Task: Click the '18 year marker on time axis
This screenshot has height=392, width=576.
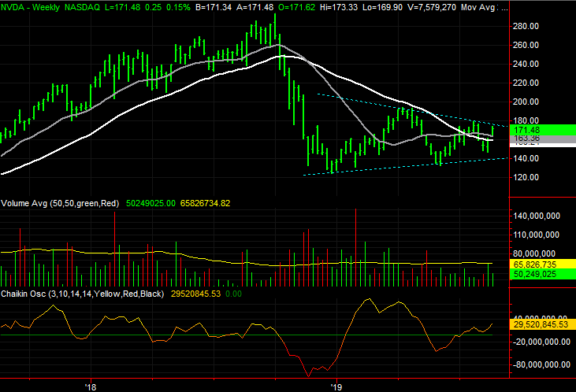Action: click(x=91, y=386)
